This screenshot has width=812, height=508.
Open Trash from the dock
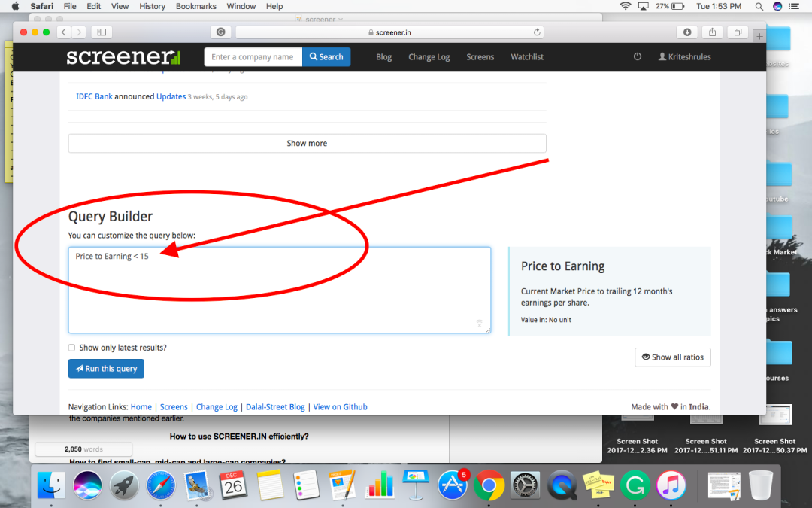pyautogui.click(x=760, y=485)
